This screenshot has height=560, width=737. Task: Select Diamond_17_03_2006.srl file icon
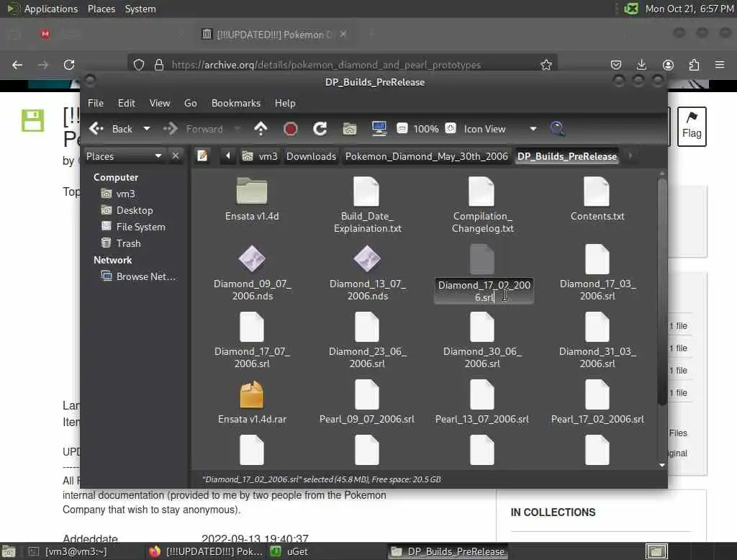point(597,258)
